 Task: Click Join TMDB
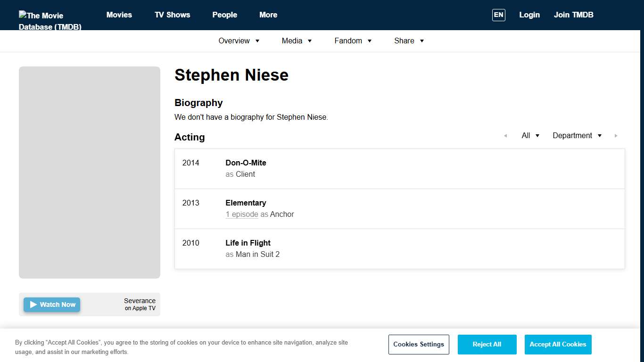point(573,15)
